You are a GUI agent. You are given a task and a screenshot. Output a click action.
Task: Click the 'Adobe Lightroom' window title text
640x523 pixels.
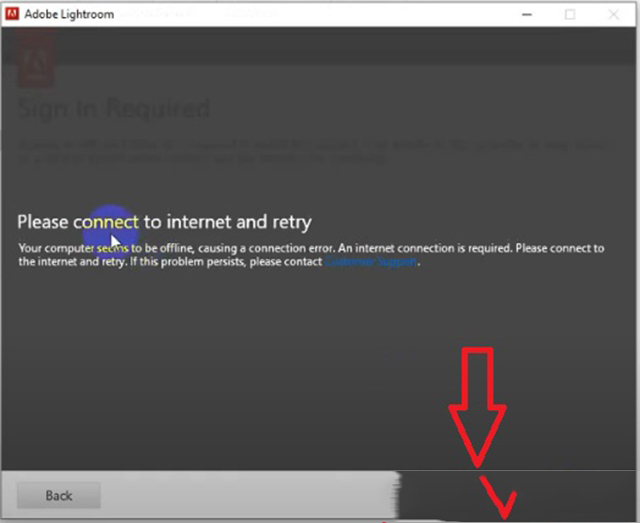pyautogui.click(x=69, y=14)
